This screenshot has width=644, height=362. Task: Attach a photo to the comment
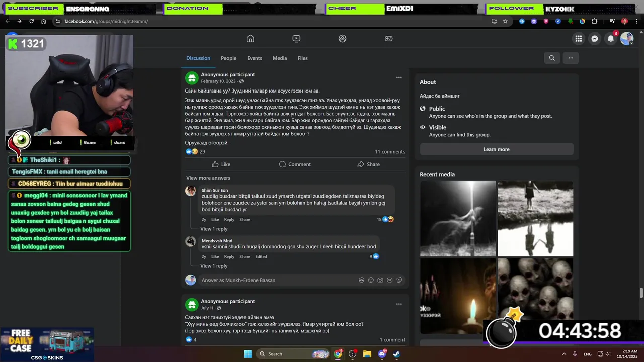(x=380, y=280)
